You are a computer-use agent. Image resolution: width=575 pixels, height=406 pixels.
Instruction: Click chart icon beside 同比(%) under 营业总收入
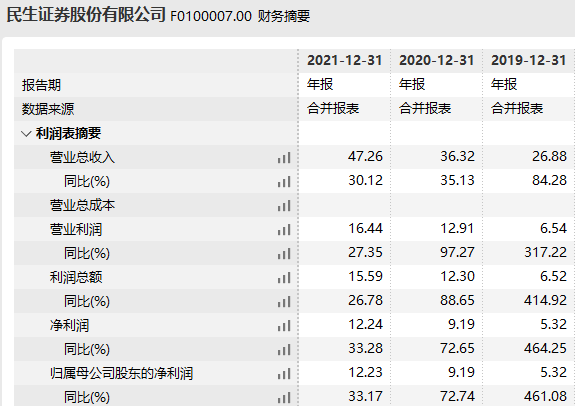coord(284,182)
